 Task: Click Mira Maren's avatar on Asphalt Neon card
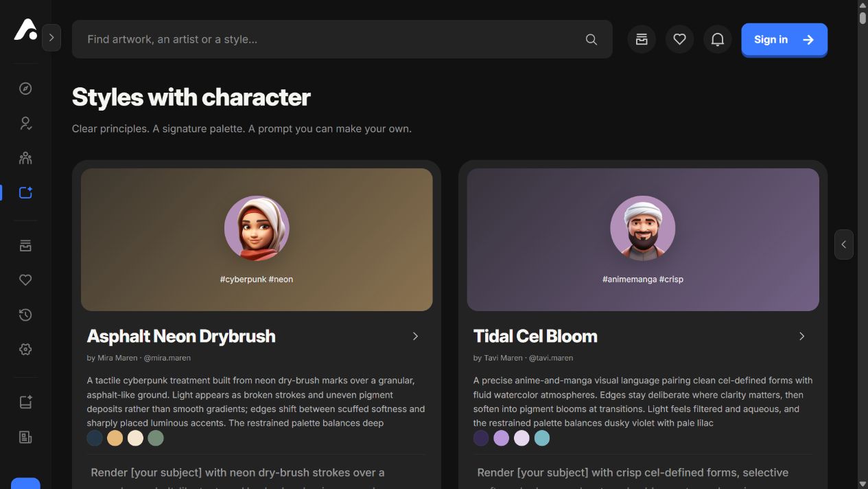(x=257, y=229)
